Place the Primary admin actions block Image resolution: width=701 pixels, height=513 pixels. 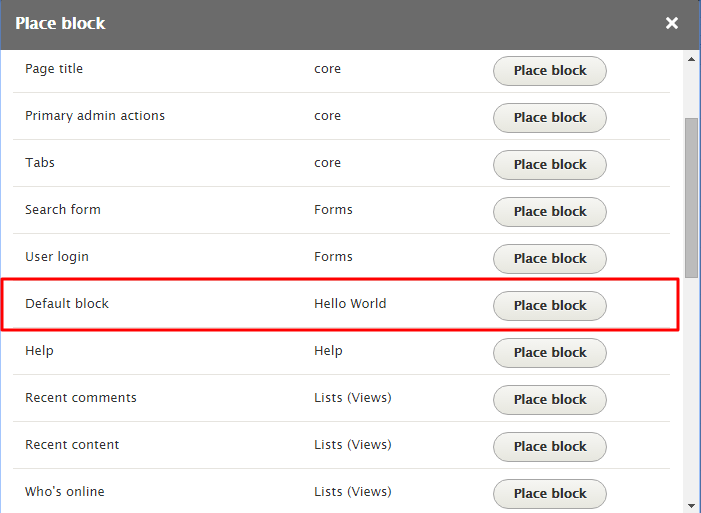(x=550, y=118)
